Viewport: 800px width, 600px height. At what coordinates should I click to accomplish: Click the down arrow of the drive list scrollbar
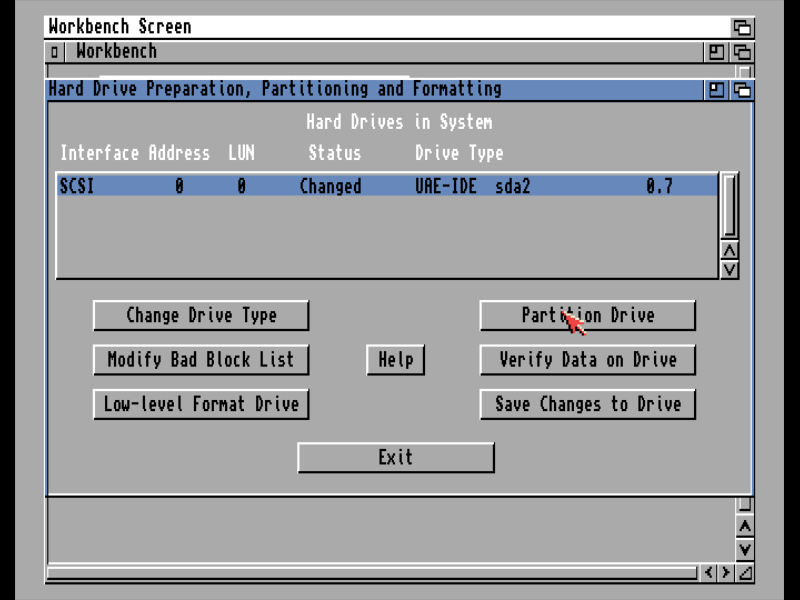tap(731, 270)
